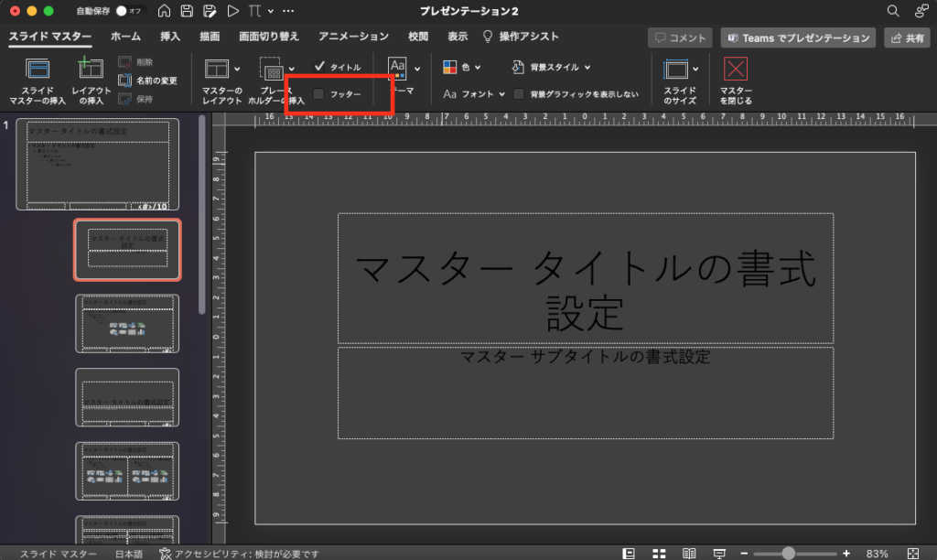This screenshot has width=937, height=560.
Task: Open the Slide Master (スライド マスター) tab
Action: coord(50,37)
